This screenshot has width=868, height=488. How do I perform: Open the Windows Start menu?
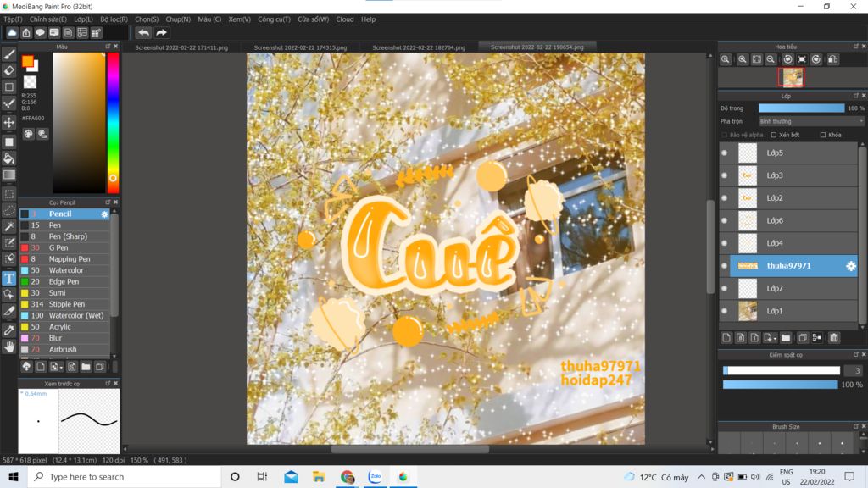14,477
